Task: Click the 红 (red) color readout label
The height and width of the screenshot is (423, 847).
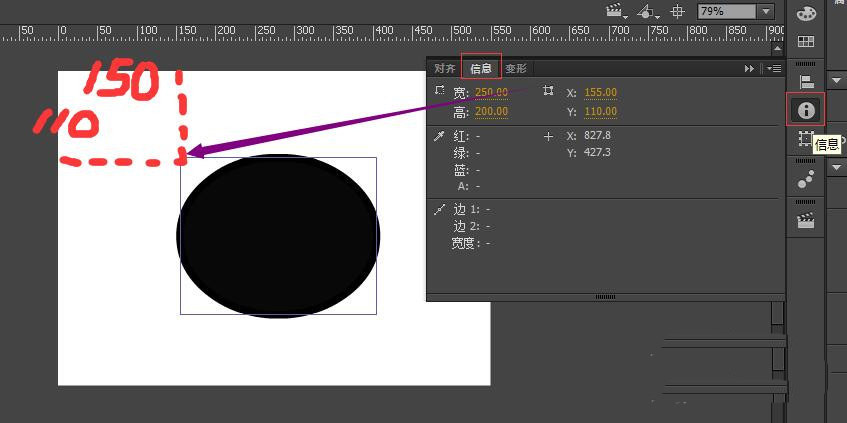Action: point(461,137)
